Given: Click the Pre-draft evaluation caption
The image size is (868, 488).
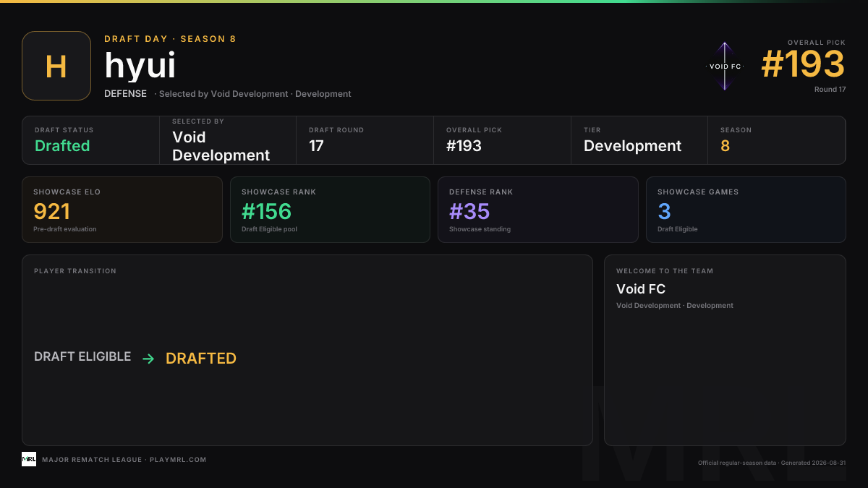Looking at the screenshot, I should 64,229.
